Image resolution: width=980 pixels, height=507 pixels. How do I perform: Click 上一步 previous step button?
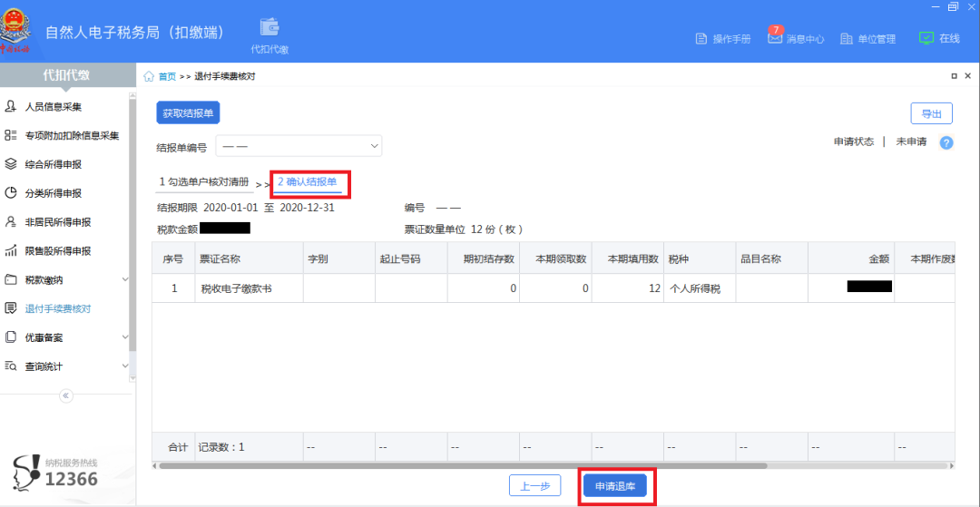click(534, 486)
